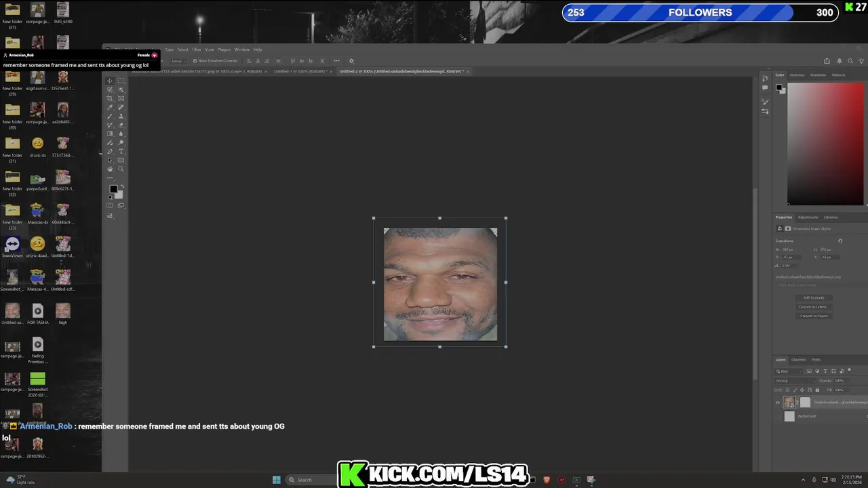Toggle Show Transform Controls checkbox
Viewport: 868px width, 488px height.
click(195, 61)
